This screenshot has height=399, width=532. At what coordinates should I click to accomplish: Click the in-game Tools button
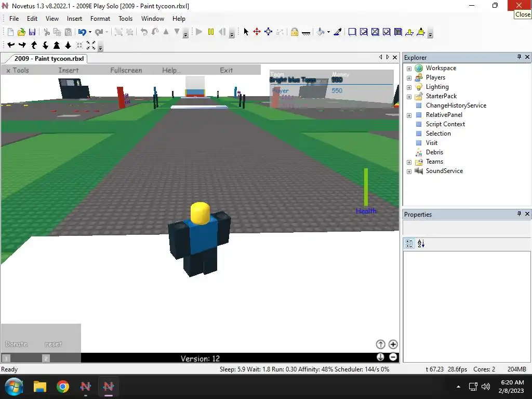coord(18,70)
